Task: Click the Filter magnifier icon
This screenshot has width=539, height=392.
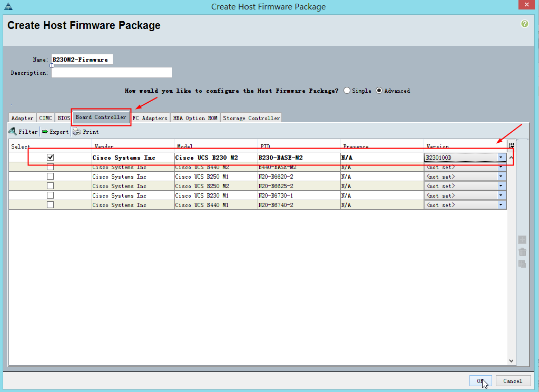Action: click(13, 131)
